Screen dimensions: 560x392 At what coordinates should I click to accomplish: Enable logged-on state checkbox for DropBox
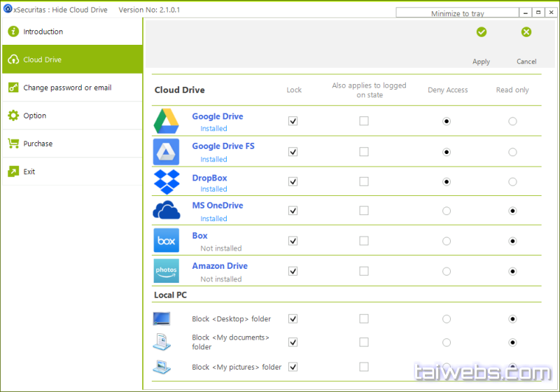click(x=364, y=182)
